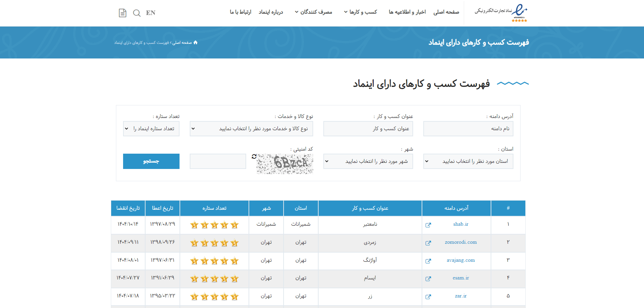Focus the security code input field

(218, 161)
